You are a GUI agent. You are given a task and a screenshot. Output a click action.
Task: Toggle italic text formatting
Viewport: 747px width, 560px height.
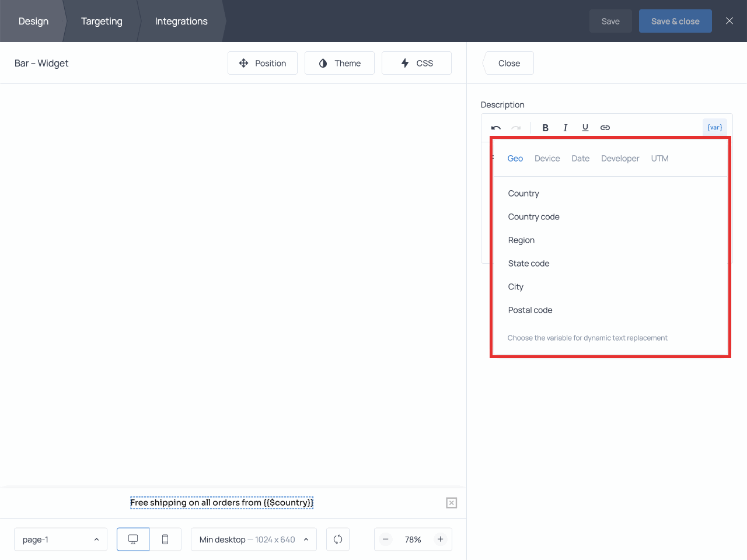coord(565,128)
